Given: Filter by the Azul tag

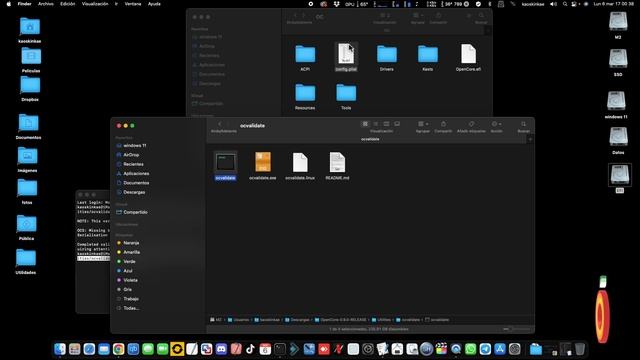Looking at the screenshot, I should [128, 271].
